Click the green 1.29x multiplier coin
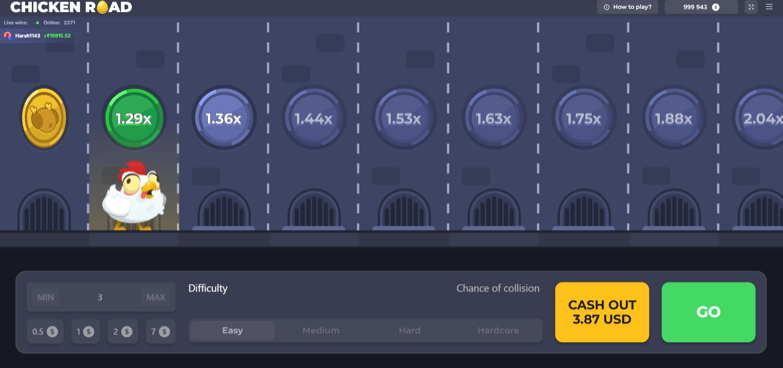 tap(133, 118)
